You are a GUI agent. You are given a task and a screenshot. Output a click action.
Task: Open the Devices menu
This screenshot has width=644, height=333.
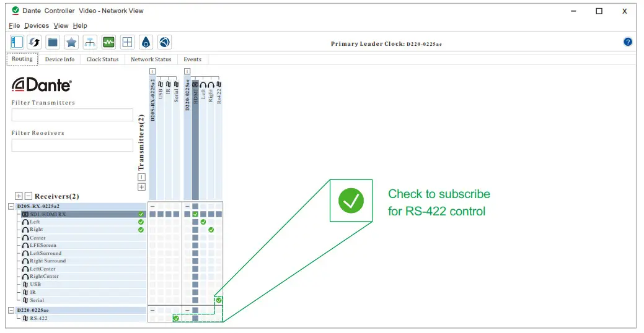[37, 25]
